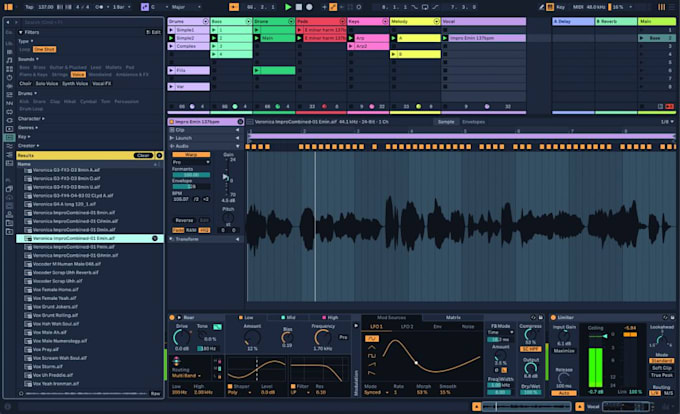Screen dimensions: 680x414
Task: Toggle the Auto release button in Limiter
Action: [x=564, y=393]
